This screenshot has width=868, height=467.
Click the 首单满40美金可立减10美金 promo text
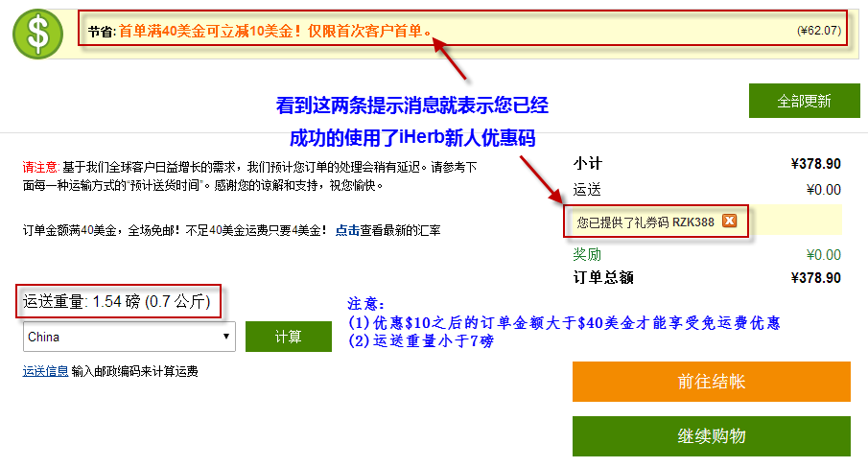tap(275, 31)
